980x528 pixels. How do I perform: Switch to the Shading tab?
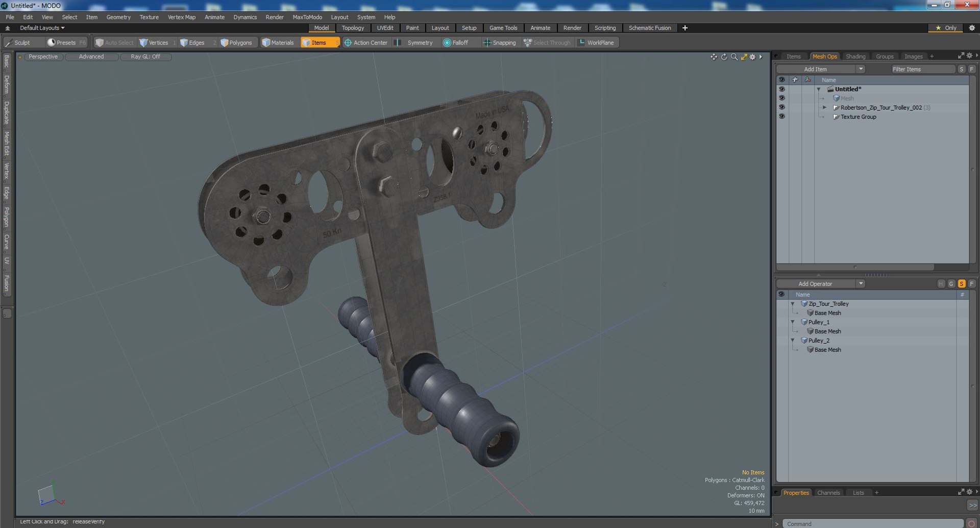point(855,56)
